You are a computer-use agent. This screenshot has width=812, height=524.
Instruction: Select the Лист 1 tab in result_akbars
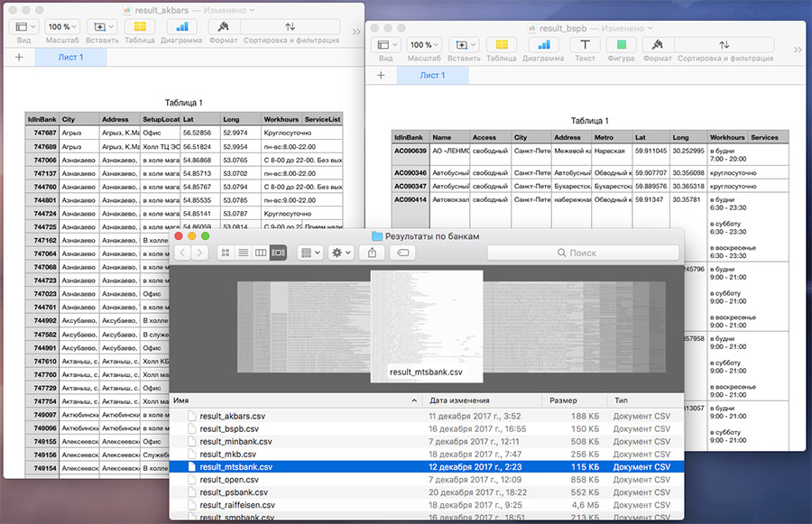pos(71,57)
